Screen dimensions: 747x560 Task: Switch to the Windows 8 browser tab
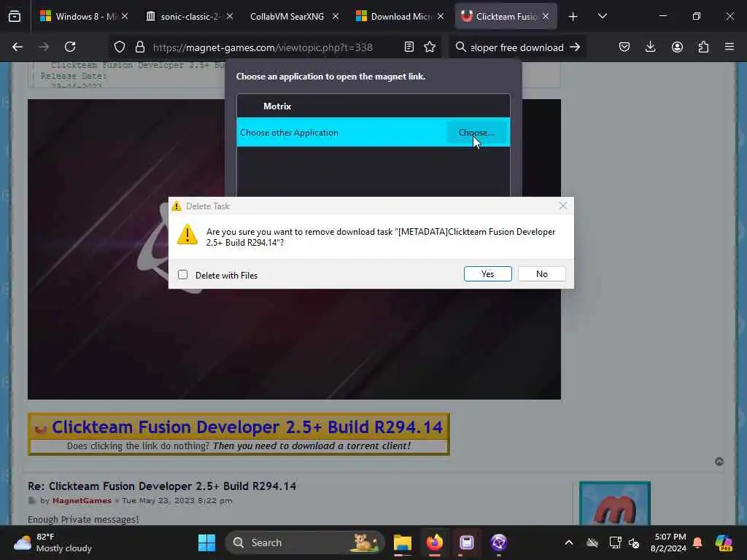point(85,16)
